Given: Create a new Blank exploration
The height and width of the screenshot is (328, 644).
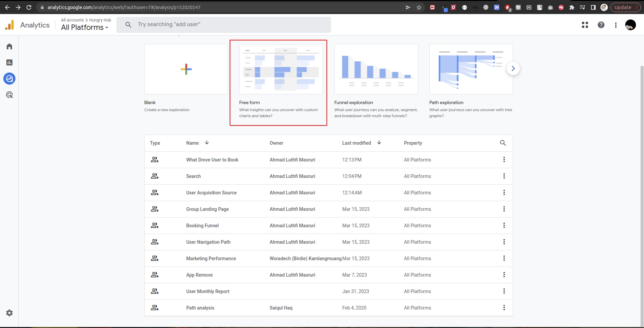Looking at the screenshot, I should pyautogui.click(x=186, y=69).
